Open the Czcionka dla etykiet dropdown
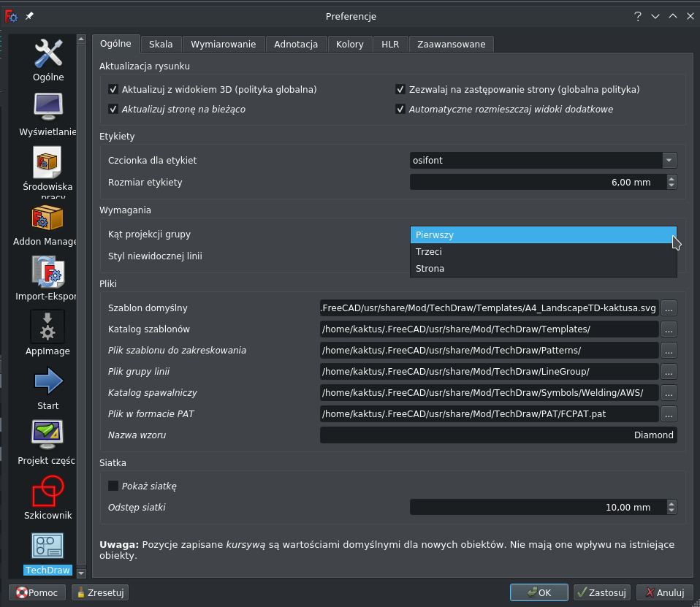700x607 pixels. click(669, 160)
